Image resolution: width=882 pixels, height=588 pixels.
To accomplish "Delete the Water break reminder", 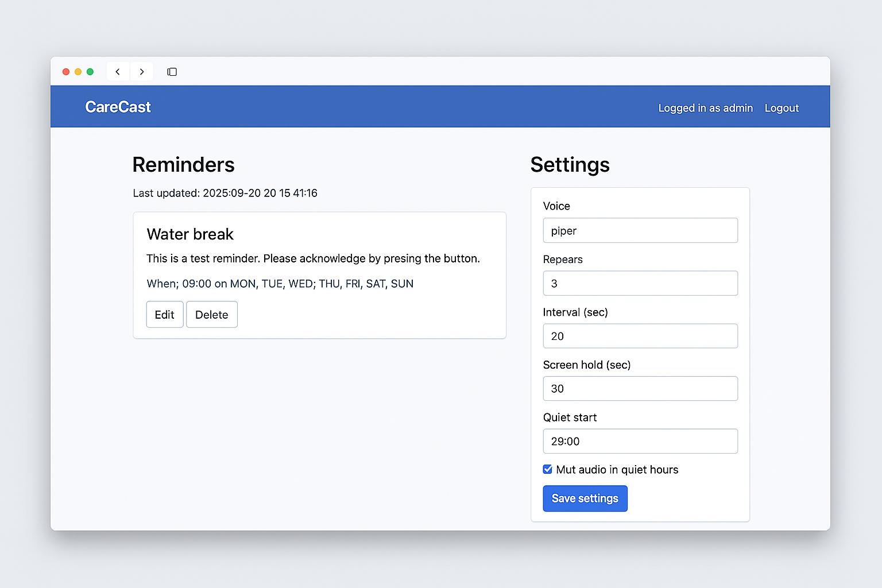I will point(211,314).
